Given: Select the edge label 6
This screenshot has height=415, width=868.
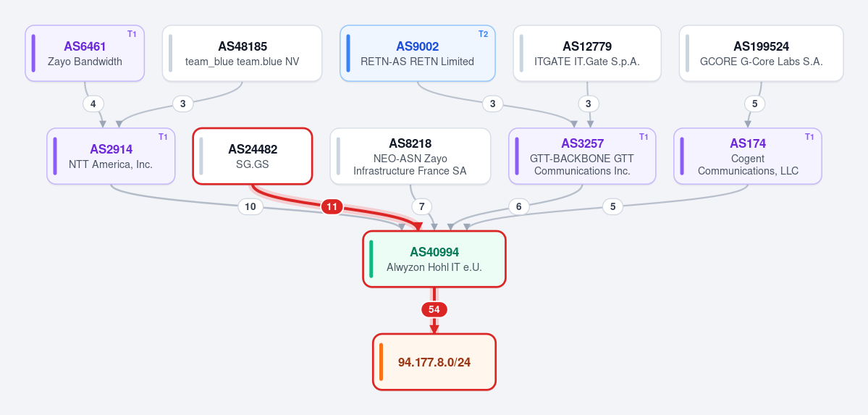Looking at the screenshot, I should (x=518, y=206).
